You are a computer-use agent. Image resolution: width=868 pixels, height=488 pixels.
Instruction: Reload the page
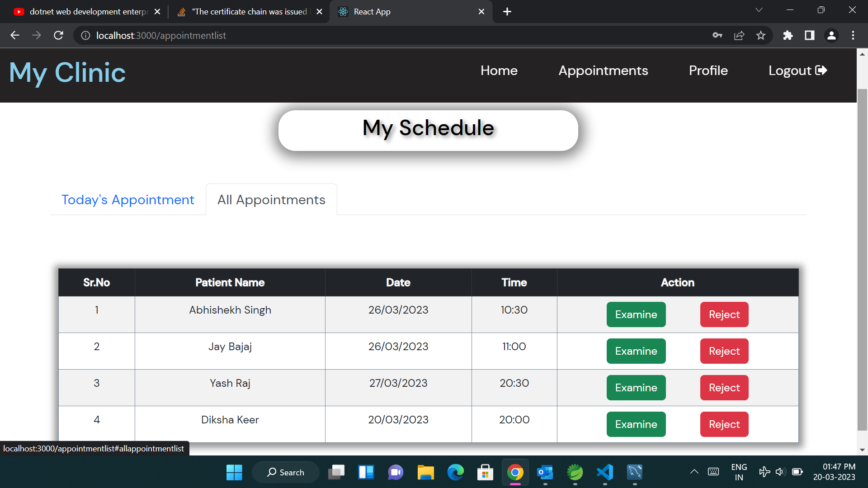pyautogui.click(x=58, y=35)
